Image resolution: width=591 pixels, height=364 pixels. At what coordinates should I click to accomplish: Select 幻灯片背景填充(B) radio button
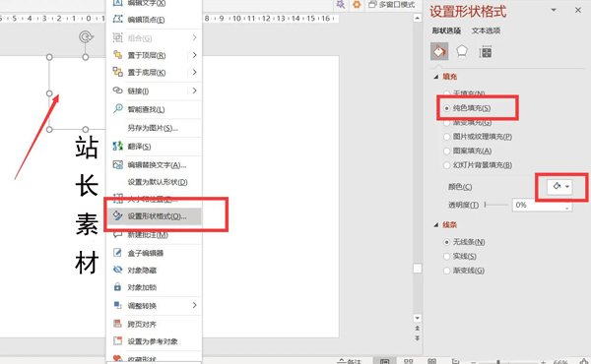tap(446, 165)
